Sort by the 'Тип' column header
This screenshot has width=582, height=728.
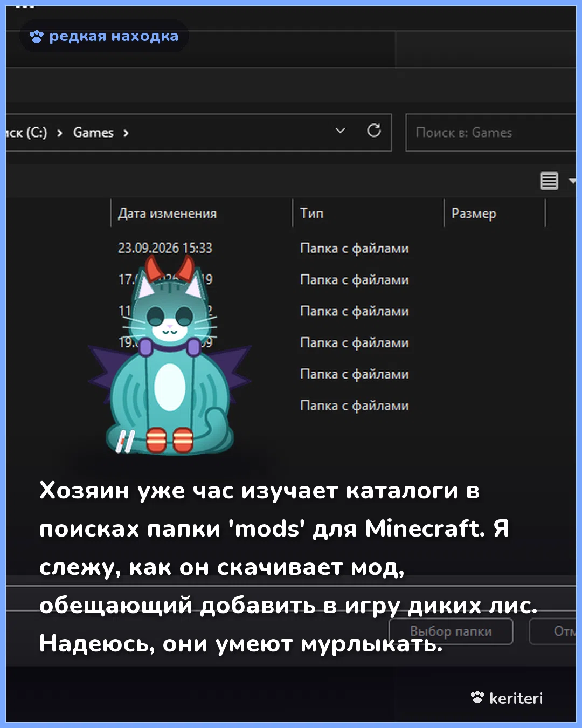(x=311, y=214)
